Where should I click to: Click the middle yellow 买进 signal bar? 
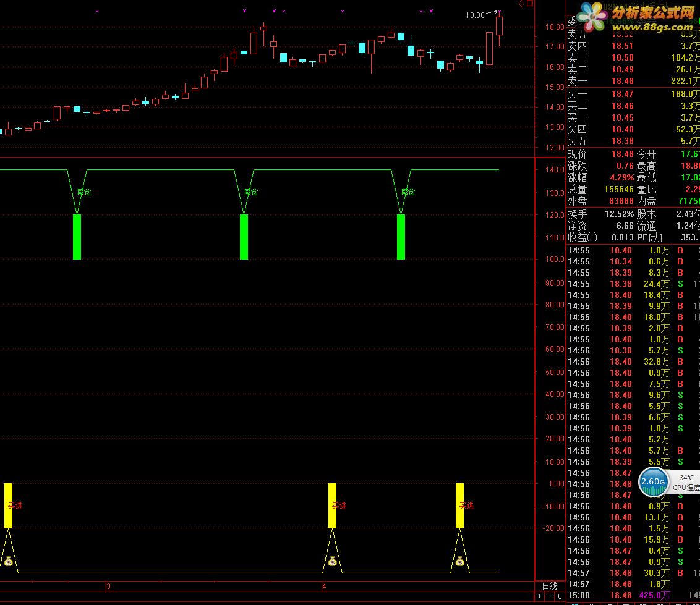[332, 506]
